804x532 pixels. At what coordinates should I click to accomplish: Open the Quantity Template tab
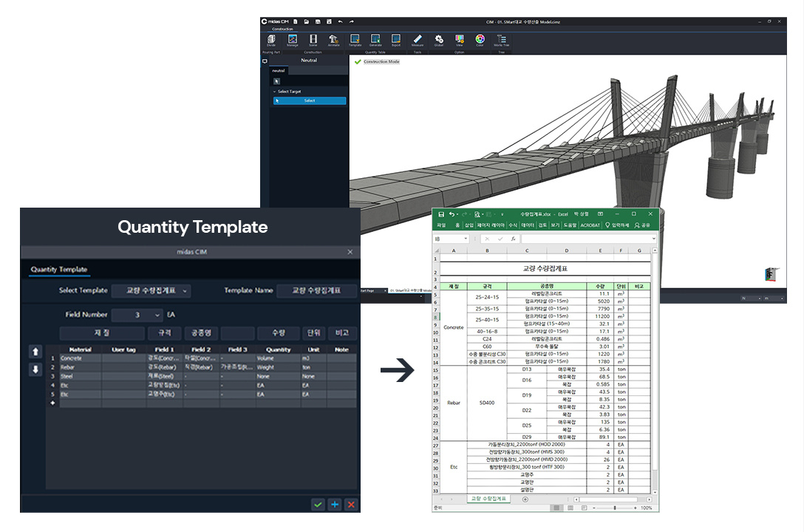pyautogui.click(x=59, y=270)
